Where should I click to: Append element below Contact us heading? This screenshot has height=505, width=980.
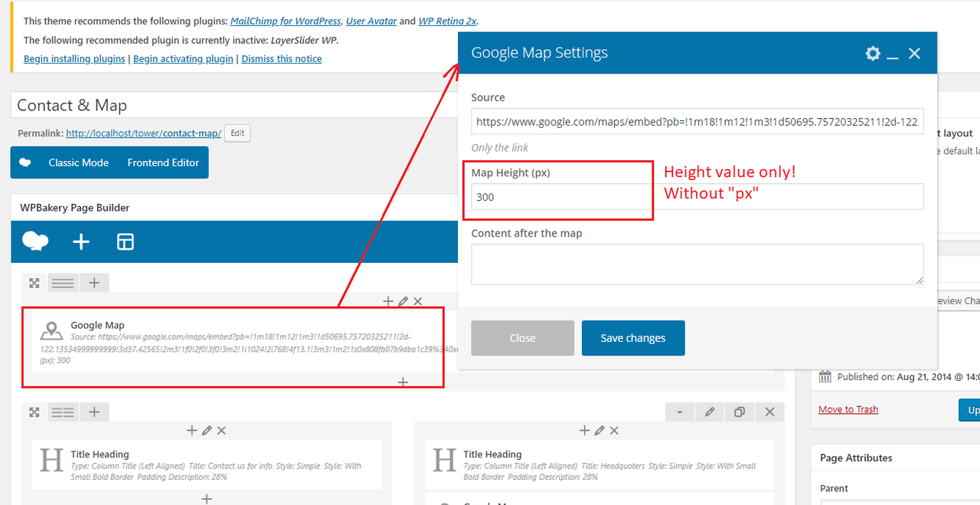(206, 499)
